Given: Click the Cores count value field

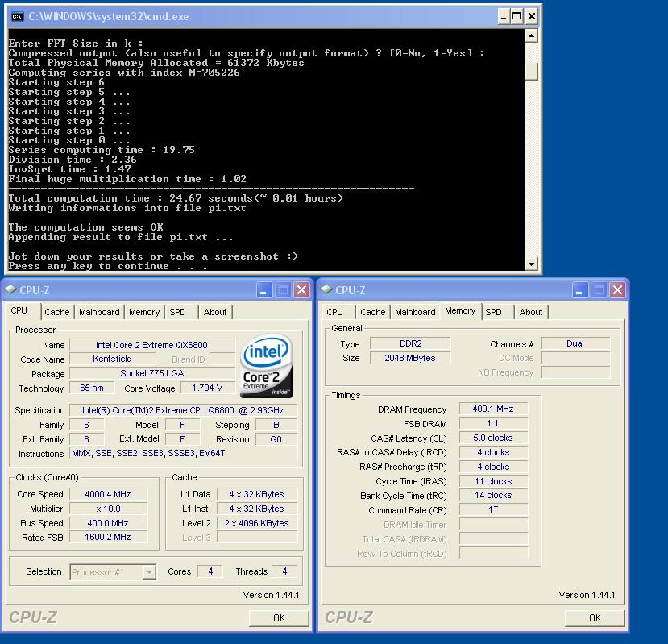Looking at the screenshot, I should [210, 571].
